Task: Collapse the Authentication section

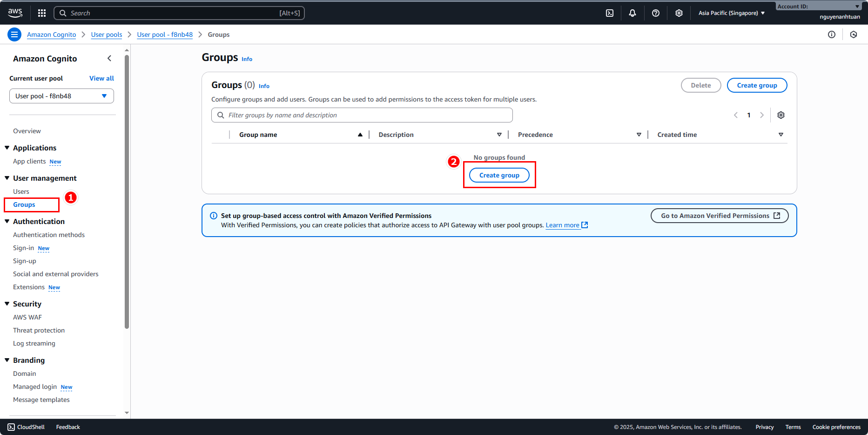Action: coord(7,221)
